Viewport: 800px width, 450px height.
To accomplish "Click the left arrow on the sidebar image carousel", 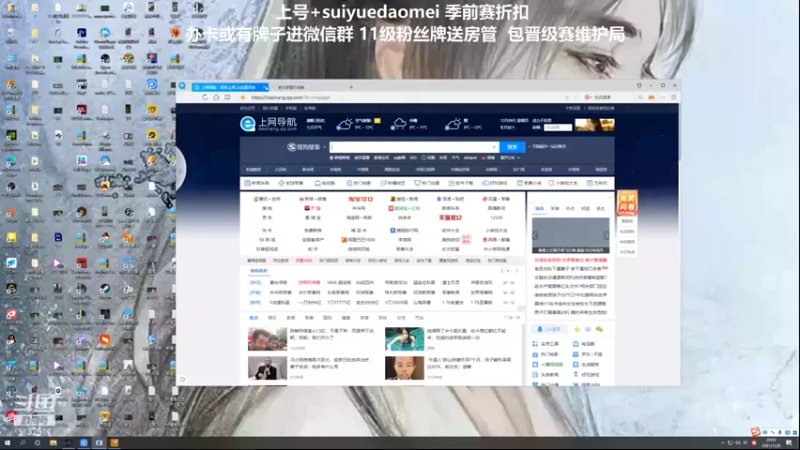I will coord(535,235).
